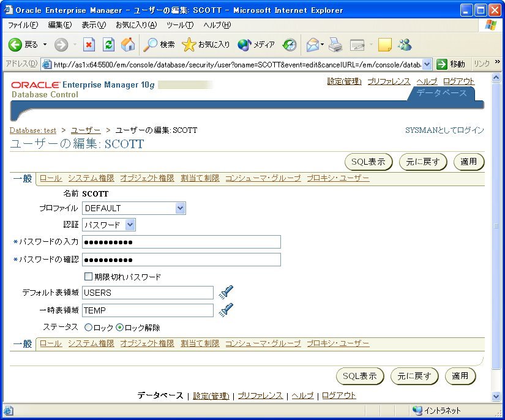Expand the toolbar overflow chevron beside リンク
505x420 pixels.
[x=498, y=61]
